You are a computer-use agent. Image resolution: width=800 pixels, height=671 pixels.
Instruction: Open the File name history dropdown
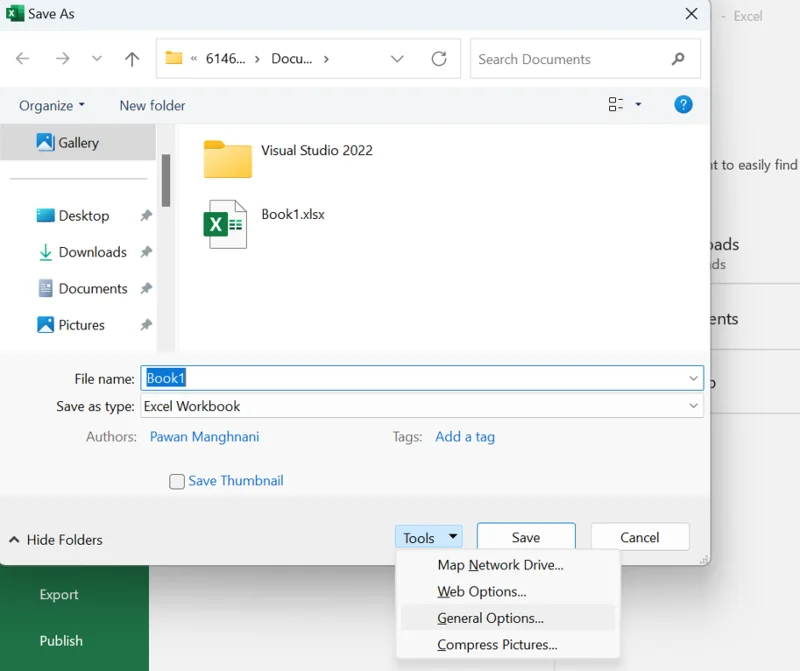pyautogui.click(x=693, y=378)
